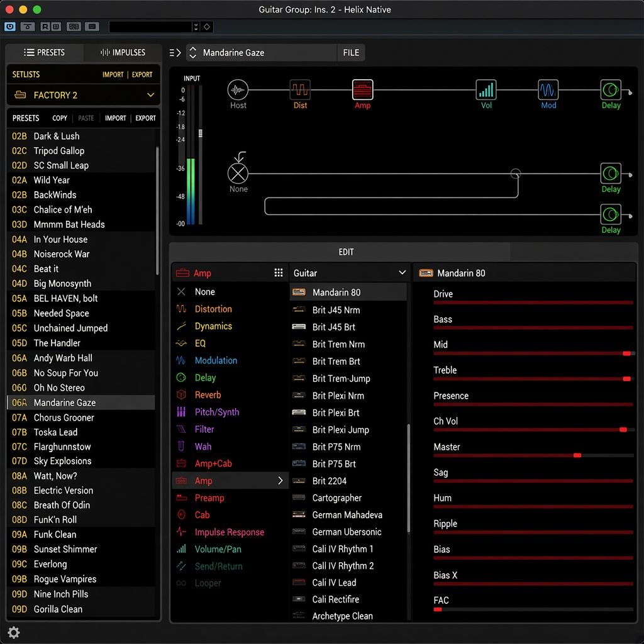
Task: Click the preset list scrollbar
Action: (157, 211)
